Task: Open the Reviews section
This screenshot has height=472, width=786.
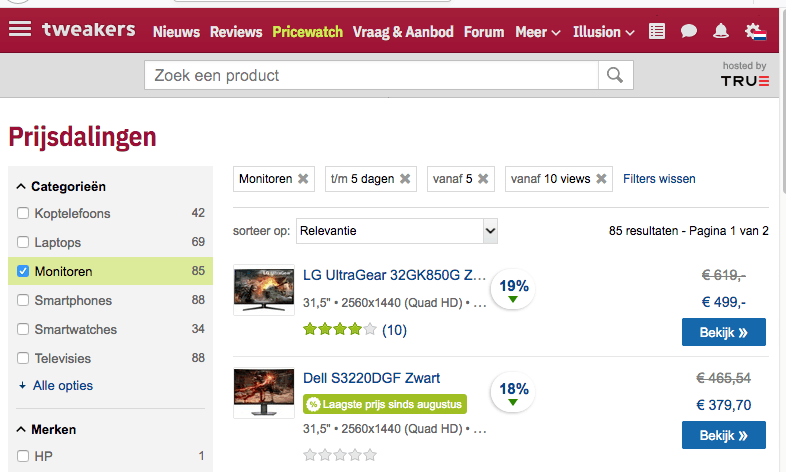Action: 236,32
